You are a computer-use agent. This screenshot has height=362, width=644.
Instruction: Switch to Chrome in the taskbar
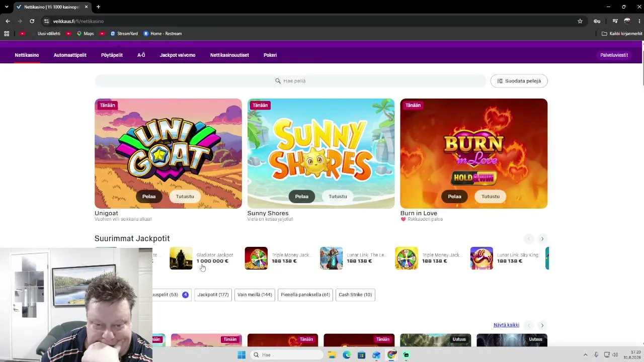(x=391, y=355)
